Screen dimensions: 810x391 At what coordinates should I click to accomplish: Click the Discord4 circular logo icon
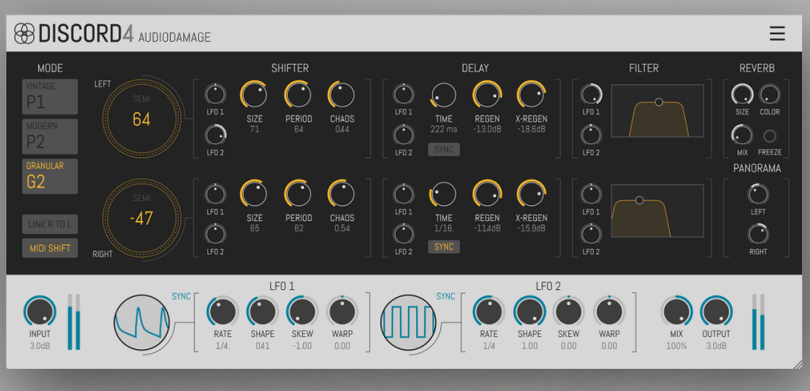coord(24,34)
